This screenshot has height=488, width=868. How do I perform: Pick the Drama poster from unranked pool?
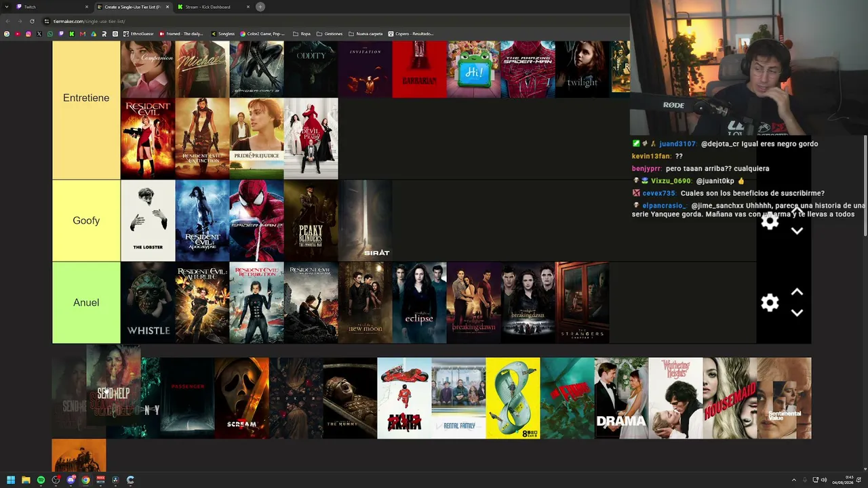(621, 398)
